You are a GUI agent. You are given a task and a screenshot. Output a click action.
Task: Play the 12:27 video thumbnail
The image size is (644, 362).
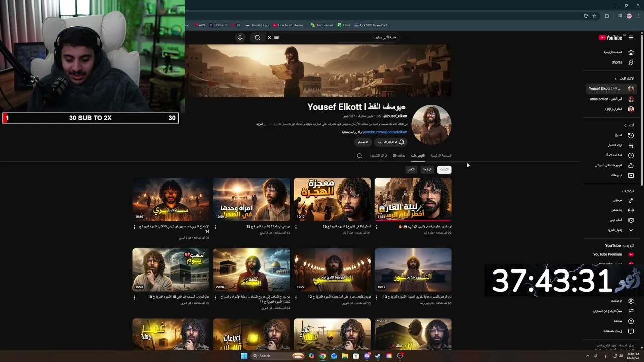pyautogui.click(x=333, y=270)
